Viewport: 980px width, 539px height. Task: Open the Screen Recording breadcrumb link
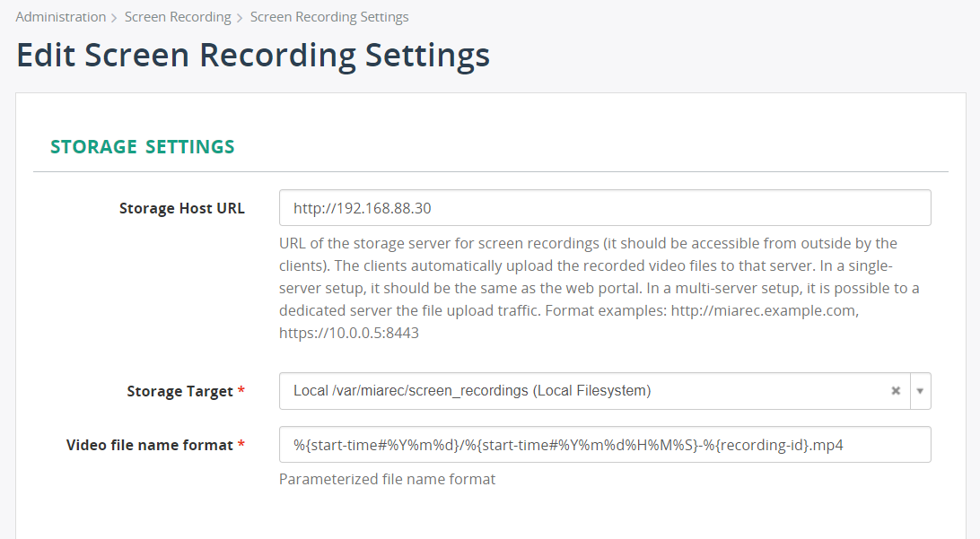[178, 16]
